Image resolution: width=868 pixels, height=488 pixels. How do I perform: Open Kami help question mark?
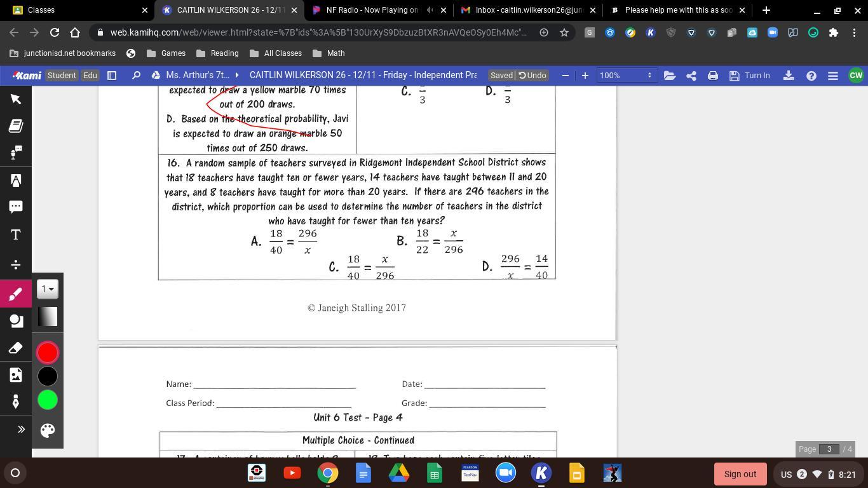[811, 76]
